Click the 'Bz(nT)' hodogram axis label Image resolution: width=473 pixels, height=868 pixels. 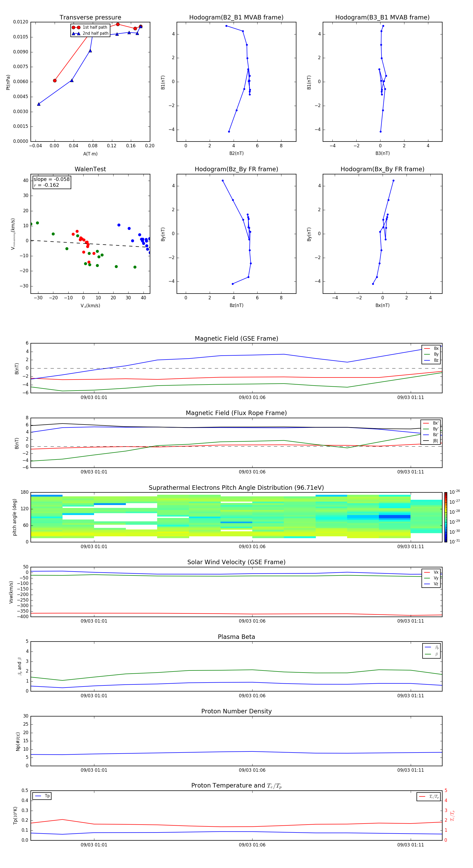236,305
